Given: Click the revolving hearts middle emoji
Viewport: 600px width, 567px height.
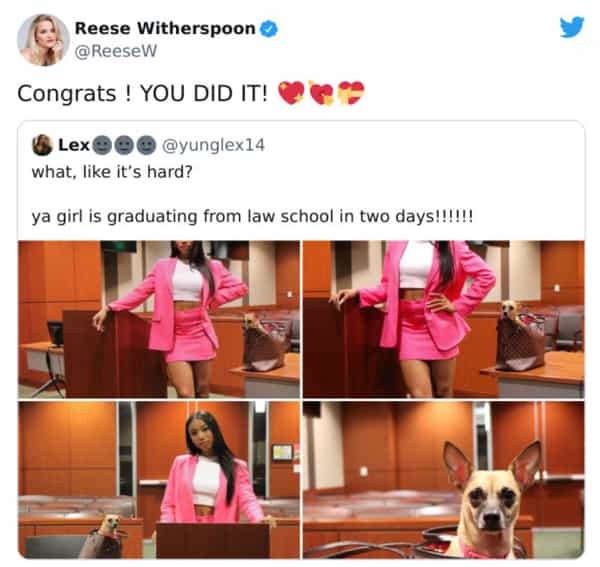Looking at the screenshot, I should (322, 93).
